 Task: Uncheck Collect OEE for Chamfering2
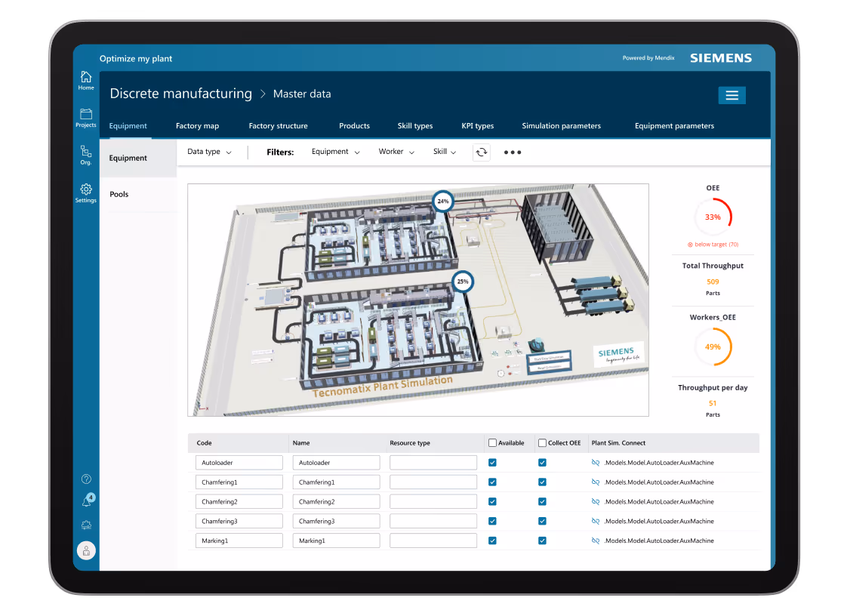coord(542,501)
